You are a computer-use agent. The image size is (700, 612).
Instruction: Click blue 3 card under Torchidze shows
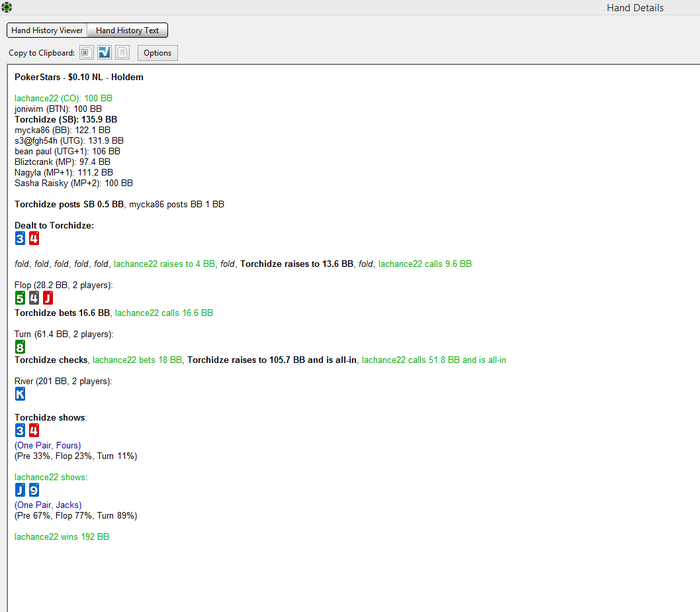pos(20,431)
